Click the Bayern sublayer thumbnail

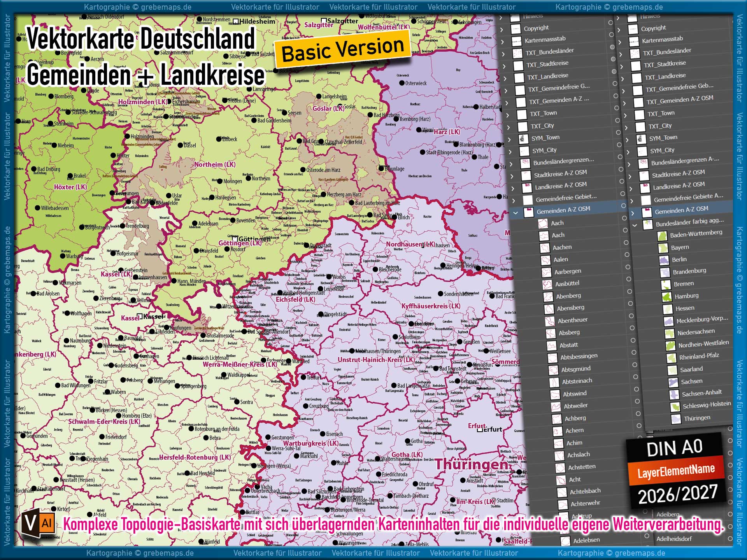coord(663,248)
